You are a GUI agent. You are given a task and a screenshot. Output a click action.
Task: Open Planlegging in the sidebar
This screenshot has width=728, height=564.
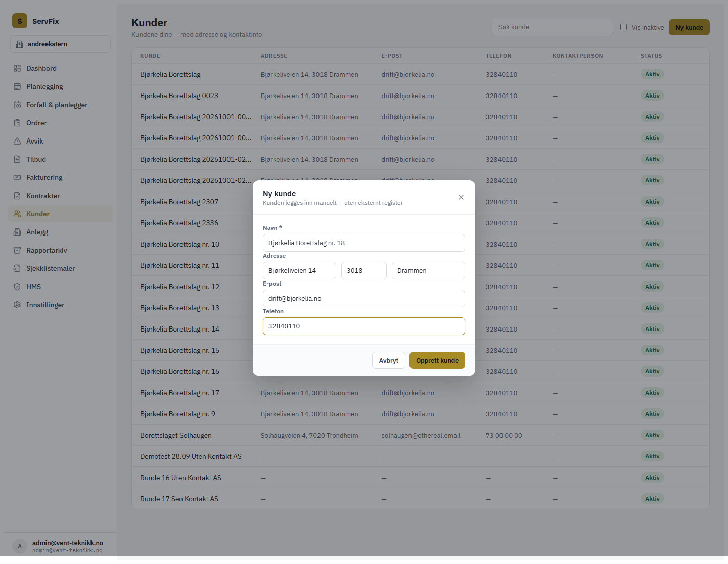point(60,86)
